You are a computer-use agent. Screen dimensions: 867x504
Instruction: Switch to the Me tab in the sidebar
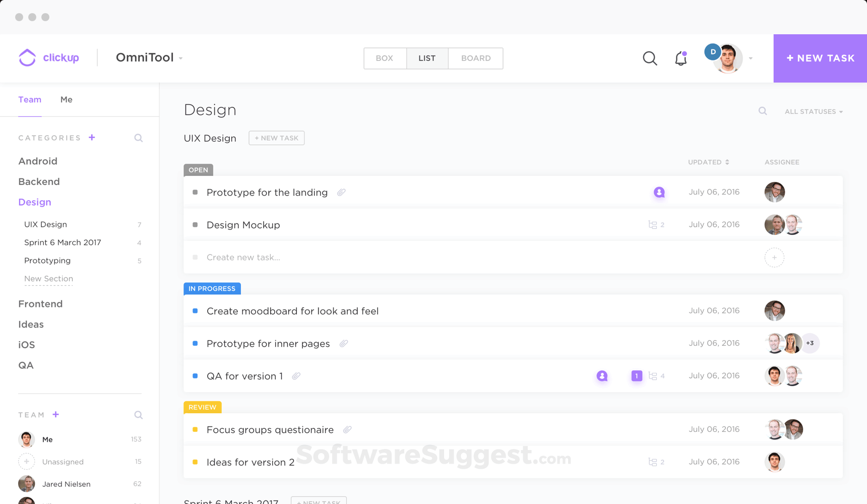66,99
